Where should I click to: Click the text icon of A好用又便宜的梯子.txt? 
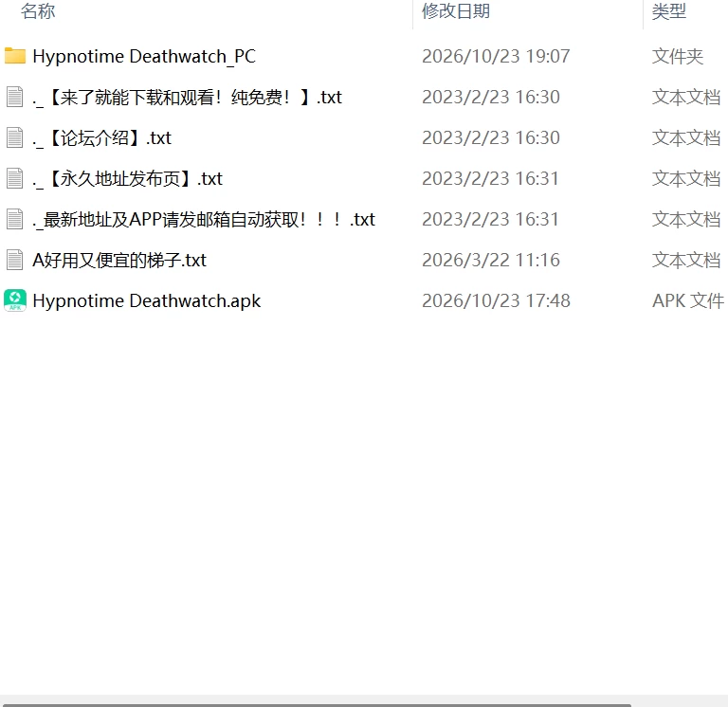15,260
